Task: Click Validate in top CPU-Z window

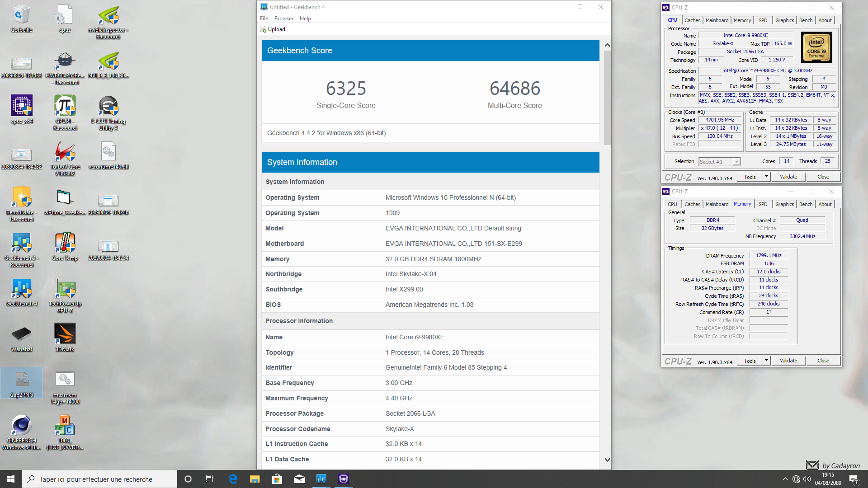Action: pyautogui.click(x=788, y=177)
